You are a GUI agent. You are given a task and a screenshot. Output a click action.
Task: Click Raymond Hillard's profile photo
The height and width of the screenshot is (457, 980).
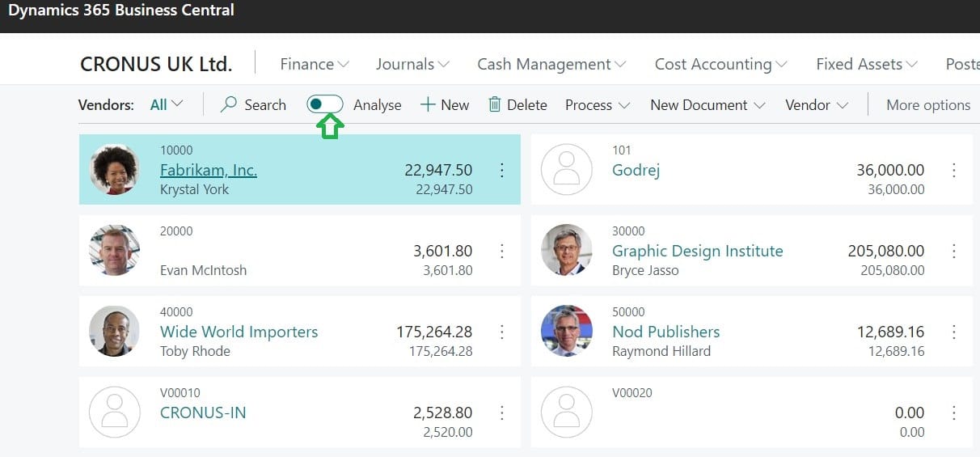coord(567,331)
